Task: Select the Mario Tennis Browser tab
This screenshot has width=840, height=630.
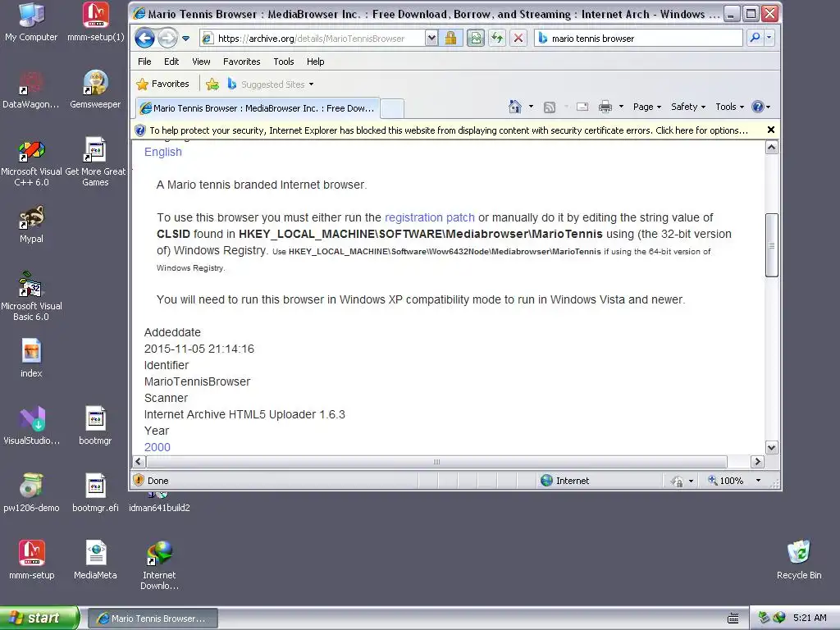Action: [258, 108]
